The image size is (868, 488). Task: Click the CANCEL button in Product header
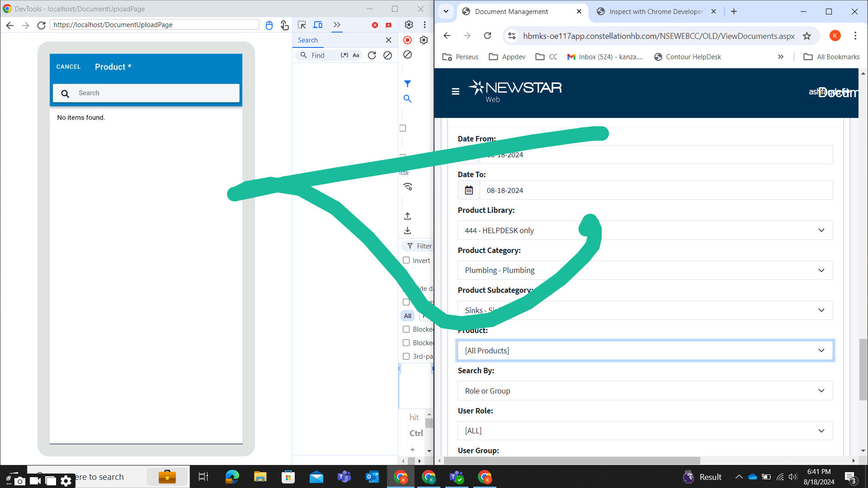pos(68,67)
